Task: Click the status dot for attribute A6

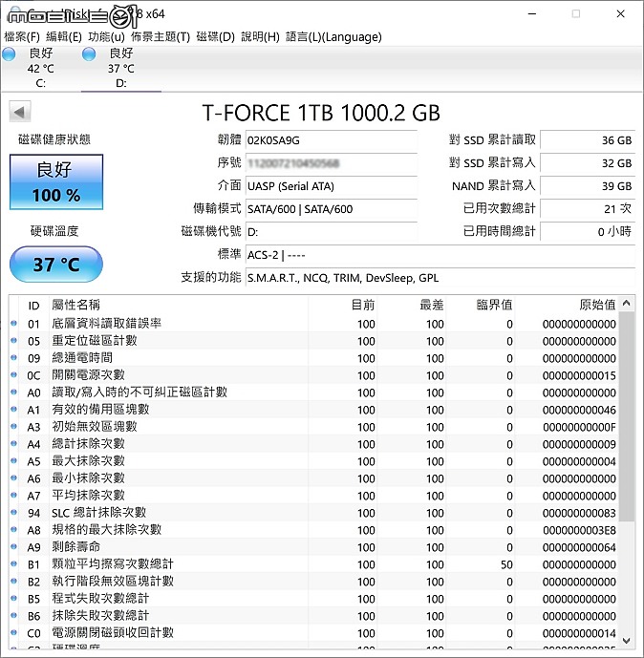Action: (x=13, y=478)
